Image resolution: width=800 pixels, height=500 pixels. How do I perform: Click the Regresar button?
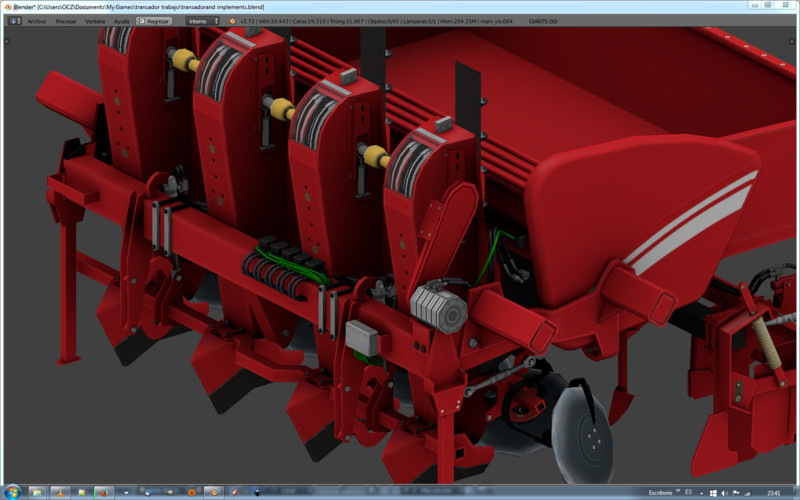click(x=154, y=20)
